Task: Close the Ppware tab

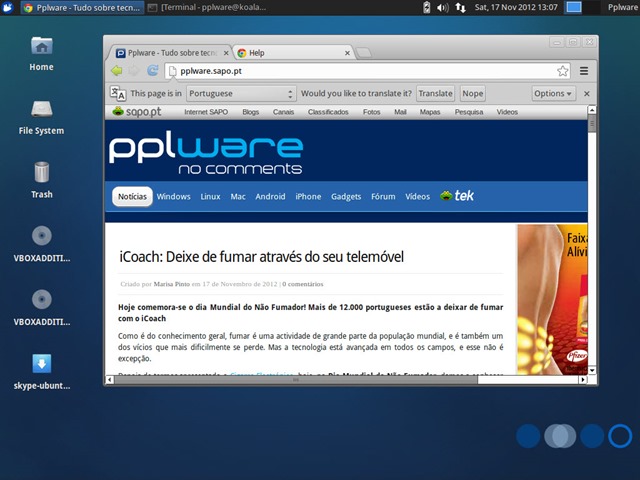Action: pos(226,53)
